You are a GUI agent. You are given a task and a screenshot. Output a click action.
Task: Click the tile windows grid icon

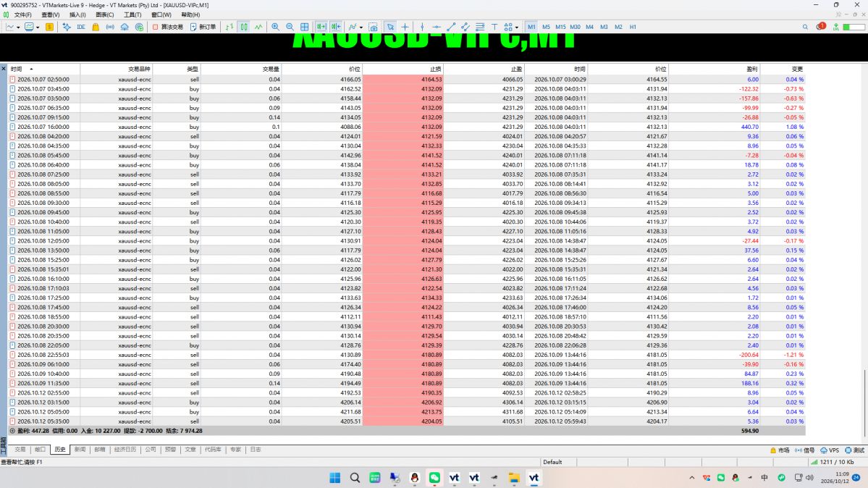[305, 27]
